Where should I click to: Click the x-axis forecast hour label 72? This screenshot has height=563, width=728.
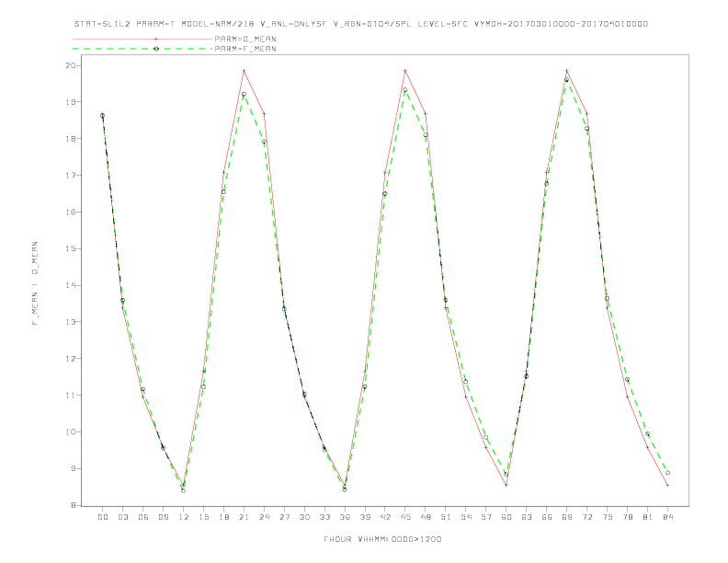587,517
